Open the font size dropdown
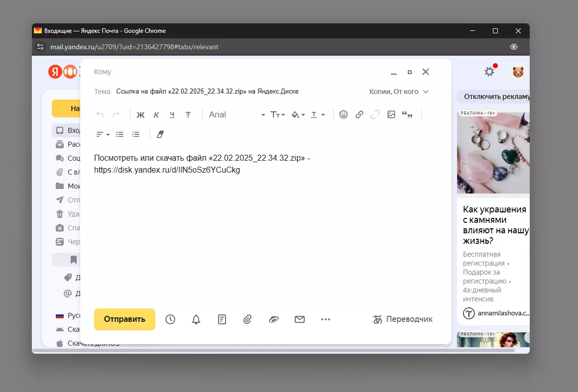Screen dimensions: 578x392 [278, 114]
